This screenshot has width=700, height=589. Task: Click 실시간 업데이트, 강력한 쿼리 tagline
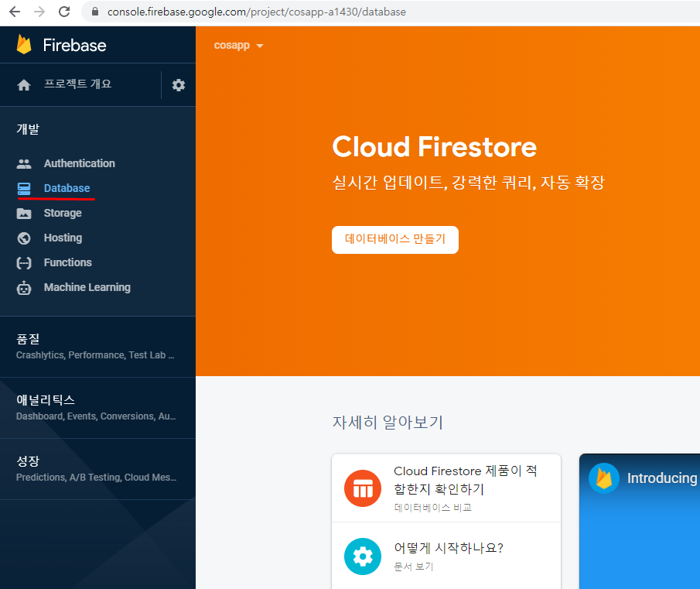pyautogui.click(x=468, y=182)
